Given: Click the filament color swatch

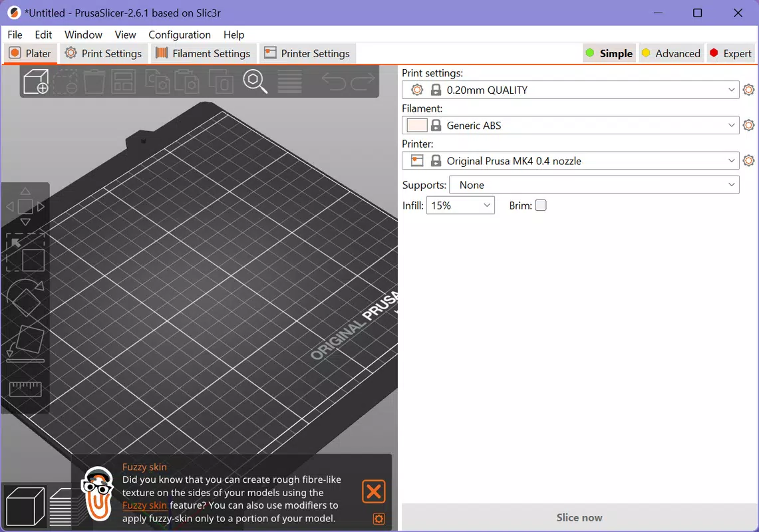Looking at the screenshot, I should pos(417,126).
